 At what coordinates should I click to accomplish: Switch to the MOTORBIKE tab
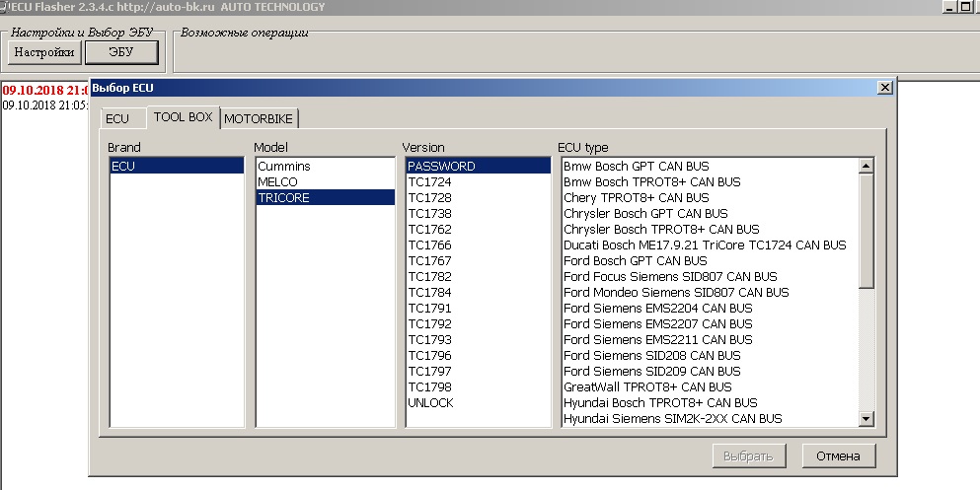coord(259,118)
